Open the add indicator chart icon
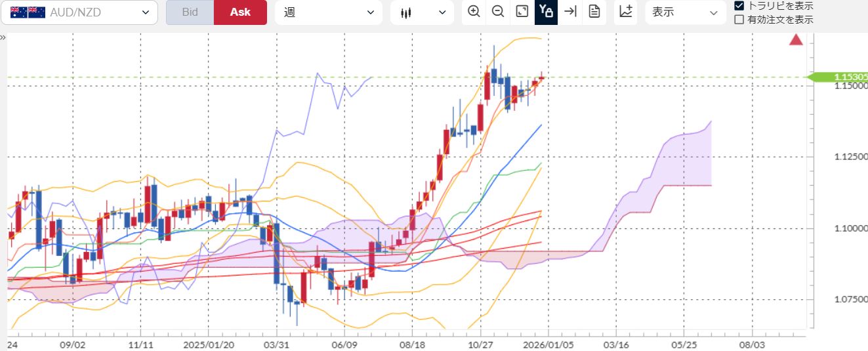This screenshot has height=351, width=868. pyautogui.click(x=626, y=12)
